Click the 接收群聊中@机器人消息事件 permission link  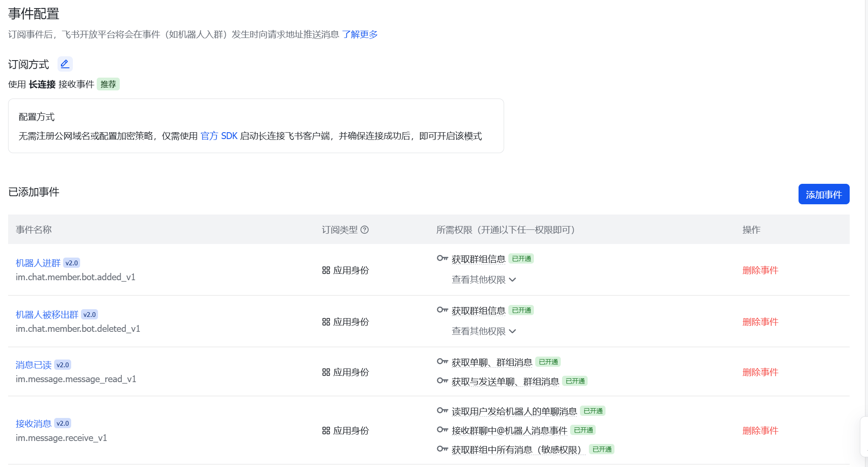coord(509,431)
